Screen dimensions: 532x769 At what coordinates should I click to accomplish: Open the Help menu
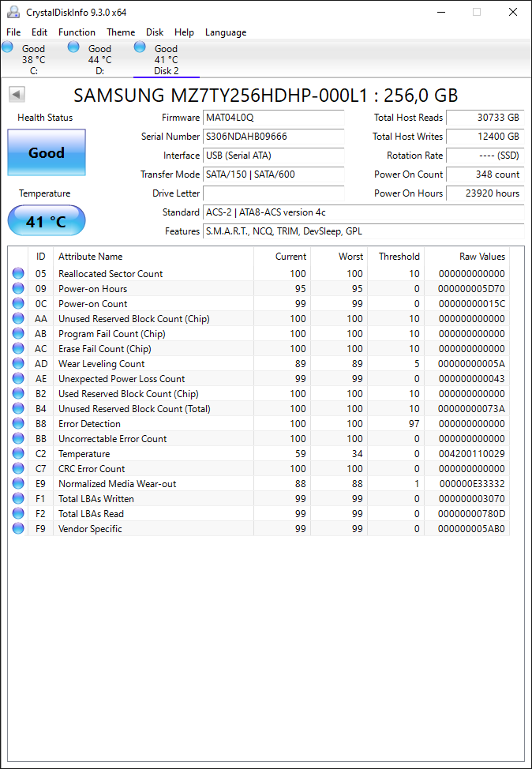[184, 32]
